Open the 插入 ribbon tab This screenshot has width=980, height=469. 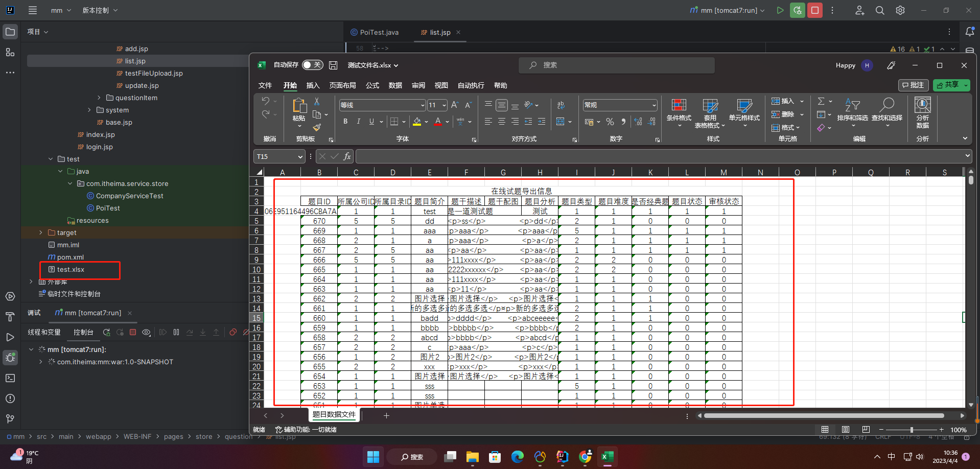pyautogui.click(x=313, y=85)
